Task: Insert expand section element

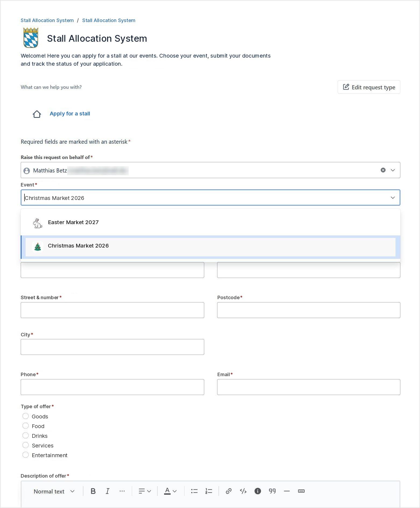Action: tap(301, 491)
